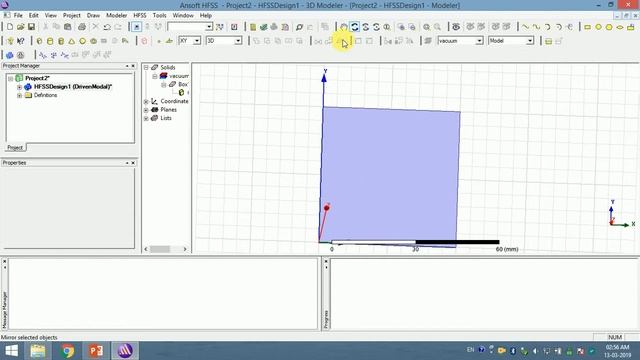Select the Draw torus tool
The width and height of the screenshot is (640, 360).
(x=93, y=41)
